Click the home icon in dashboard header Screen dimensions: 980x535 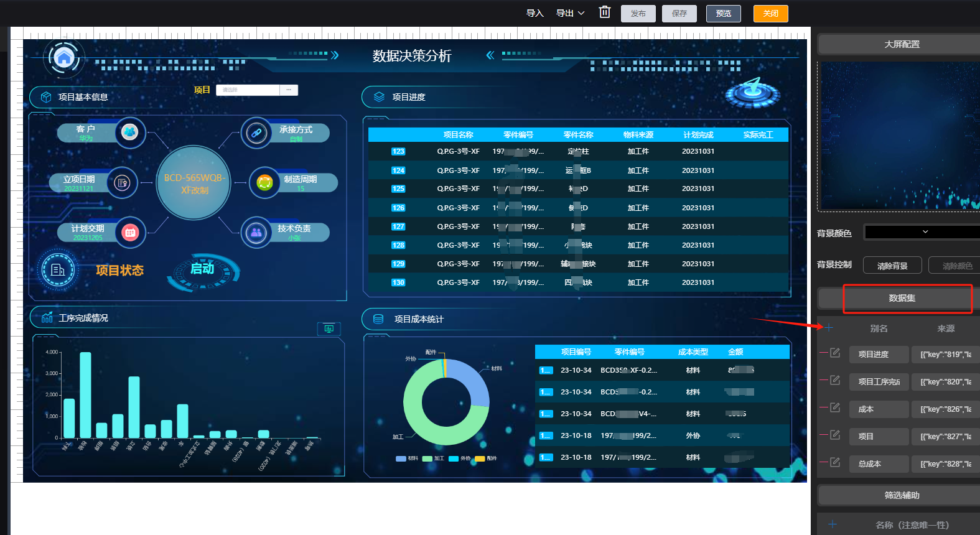point(63,58)
